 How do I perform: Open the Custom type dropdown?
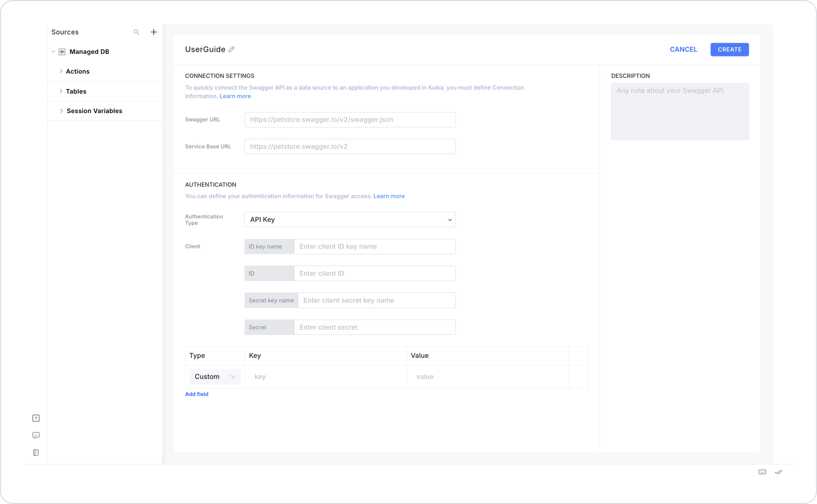click(215, 377)
